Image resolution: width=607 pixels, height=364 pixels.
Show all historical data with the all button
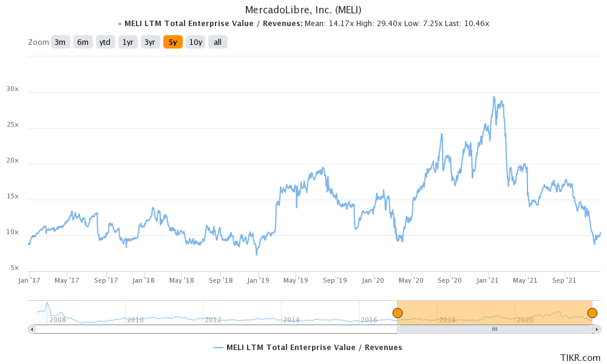click(x=217, y=42)
